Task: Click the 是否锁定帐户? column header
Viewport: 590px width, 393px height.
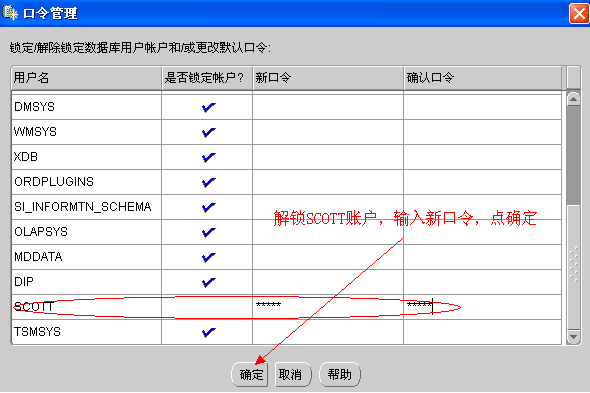Action: tap(207, 78)
